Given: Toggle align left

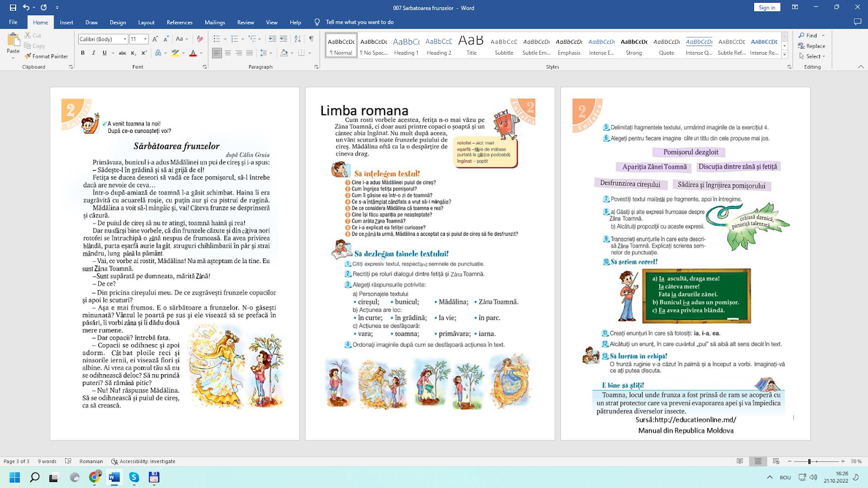Looking at the screenshot, I should 217,53.
